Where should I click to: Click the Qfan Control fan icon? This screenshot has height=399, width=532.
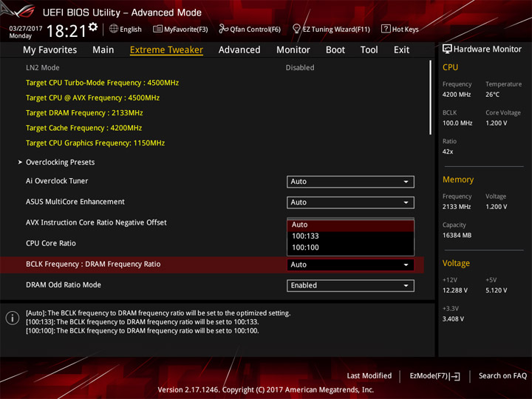tap(223, 29)
